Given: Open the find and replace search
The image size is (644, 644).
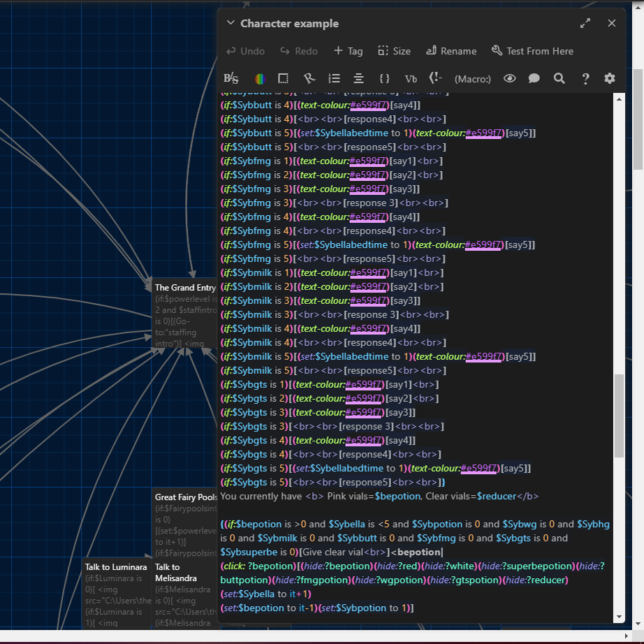Looking at the screenshot, I should [559, 79].
